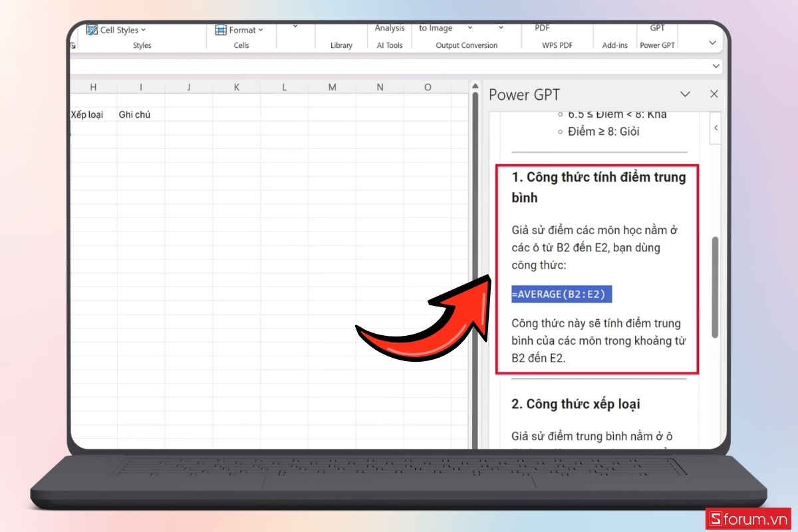Click the Output Conversion group label
Viewport: 798px width, 532px height.
467,45
